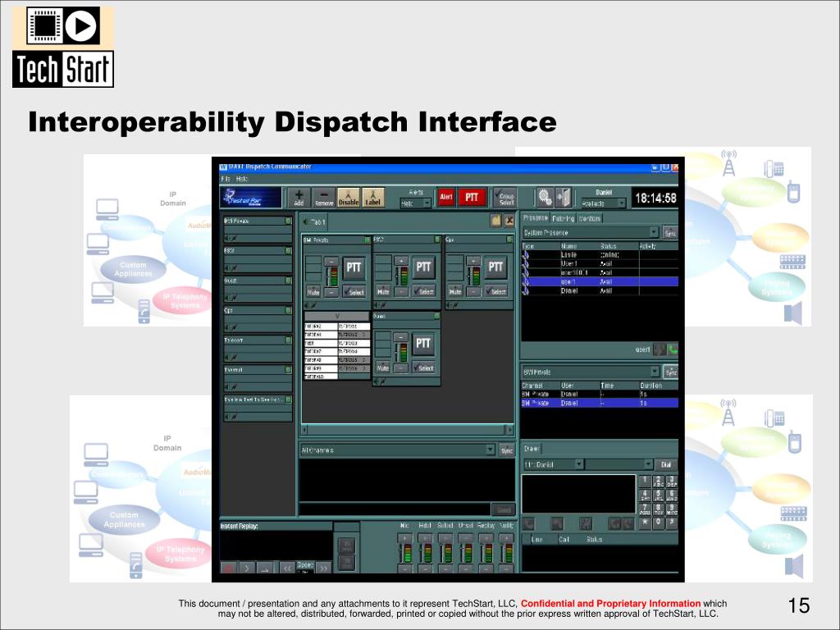Click the Remove channel minus icon
This screenshot has height=630, width=840.
pyautogui.click(x=323, y=197)
